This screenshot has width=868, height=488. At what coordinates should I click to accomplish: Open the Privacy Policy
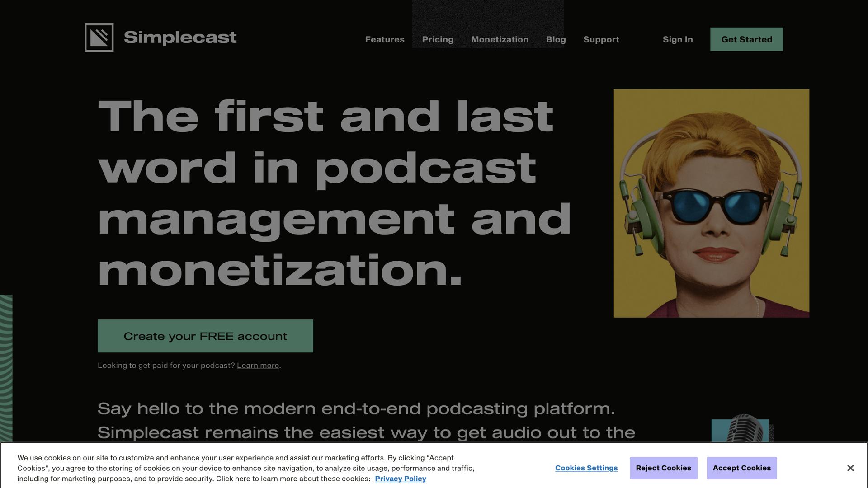coord(401,479)
